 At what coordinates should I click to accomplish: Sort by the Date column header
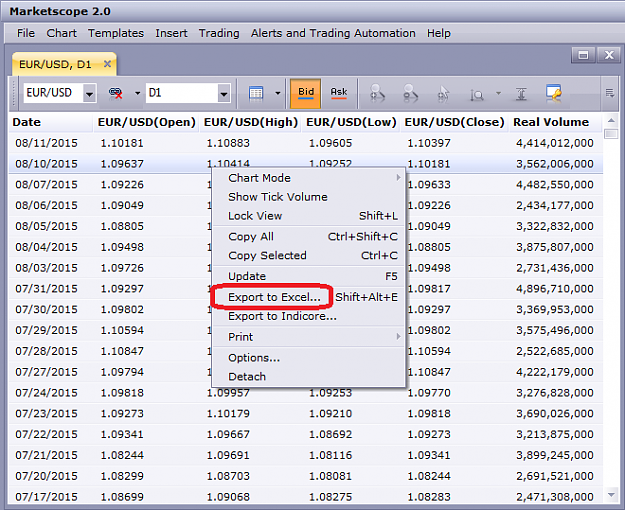pyautogui.click(x=51, y=122)
